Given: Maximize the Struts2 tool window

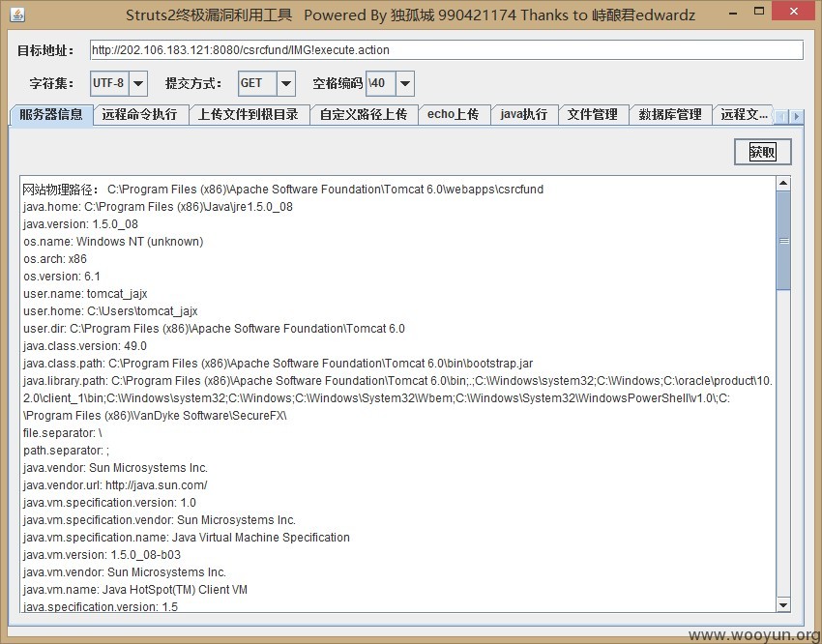Looking at the screenshot, I should click(x=758, y=12).
